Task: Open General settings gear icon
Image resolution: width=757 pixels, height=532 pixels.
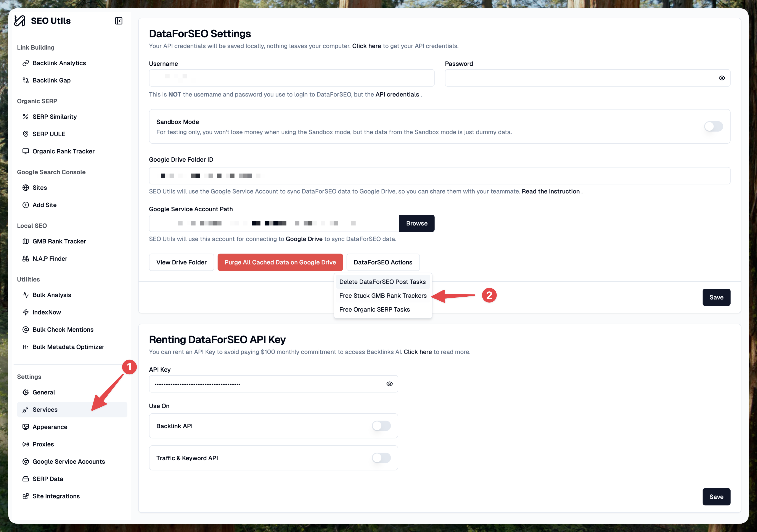Action: pyautogui.click(x=25, y=392)
